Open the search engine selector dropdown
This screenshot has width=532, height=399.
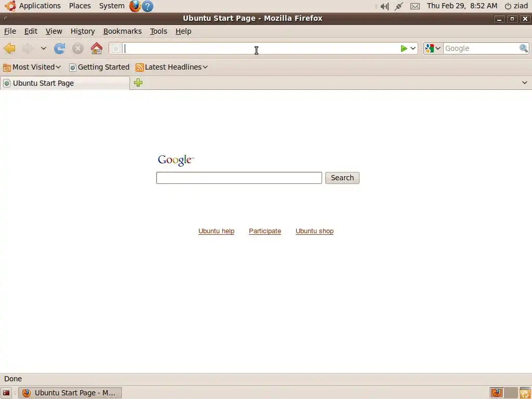pos(434,48)
